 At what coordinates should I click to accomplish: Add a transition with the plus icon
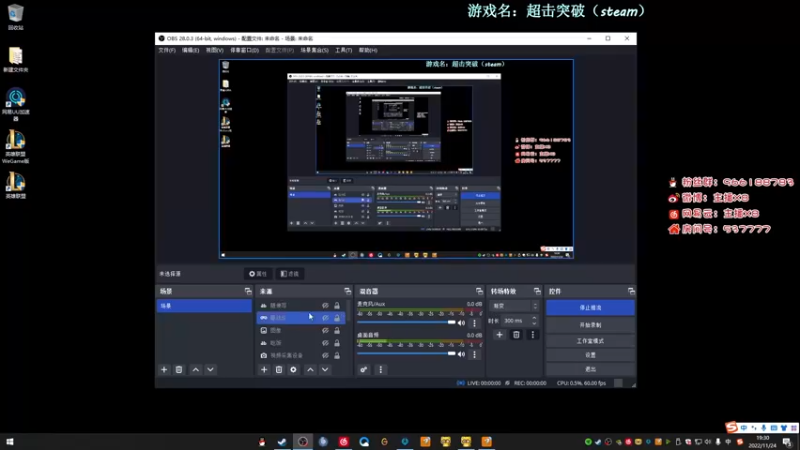tap(499, 335)
